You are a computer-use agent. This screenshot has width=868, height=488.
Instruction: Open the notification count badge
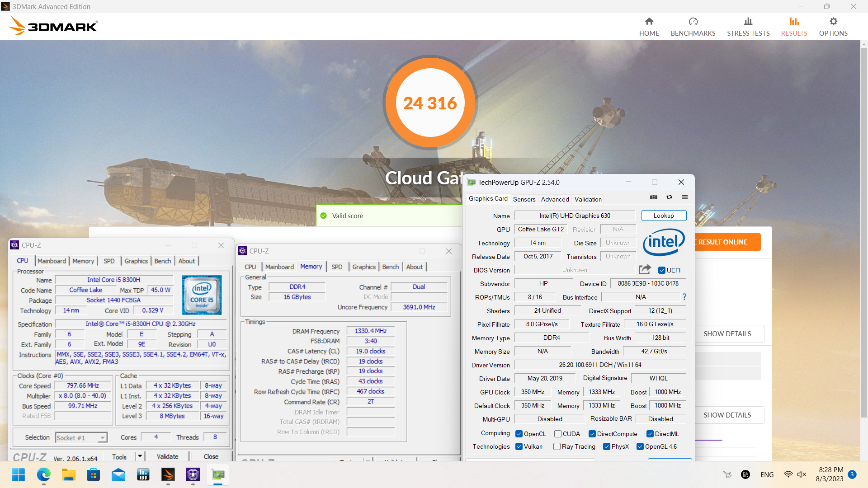[852, 474]
